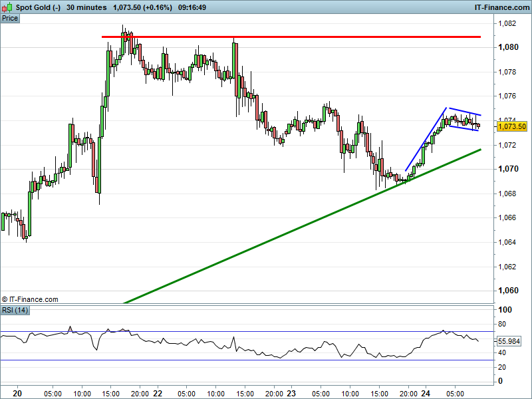Click the 20 date label on time axis
This screenshot has height=399, width=532.
coord(18,393)
